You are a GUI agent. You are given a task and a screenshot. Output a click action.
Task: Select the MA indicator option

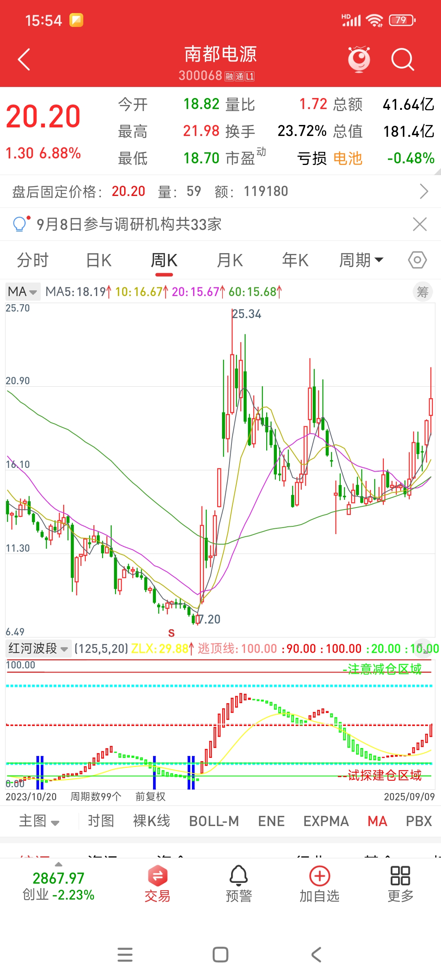(377, 821)
